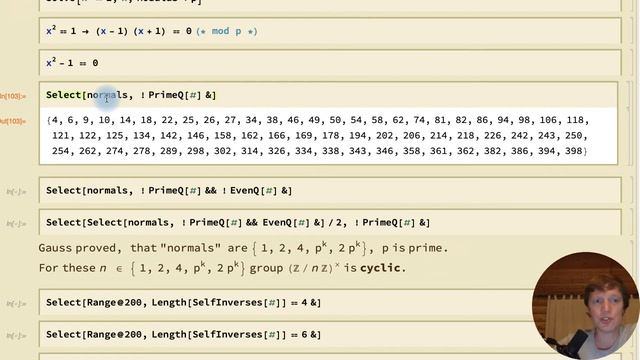
Task: Click the number 398 in output
Action: click(x=573, y=151)
